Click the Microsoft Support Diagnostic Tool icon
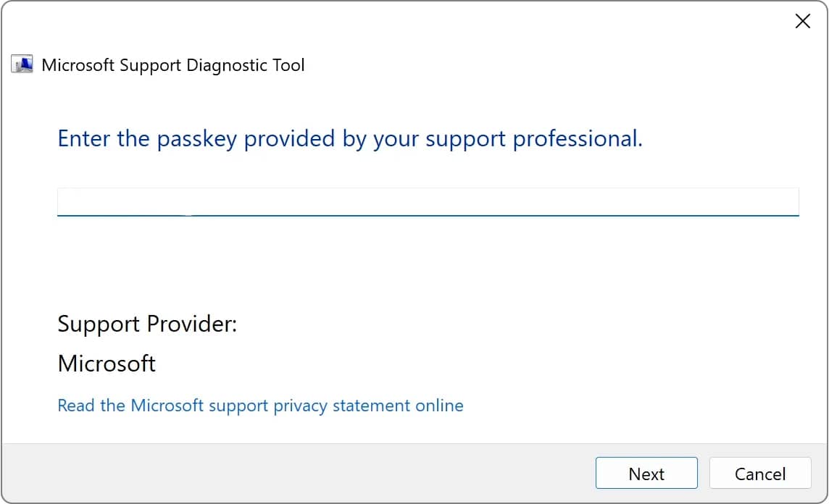829x504 pixels. click(22, 64)
